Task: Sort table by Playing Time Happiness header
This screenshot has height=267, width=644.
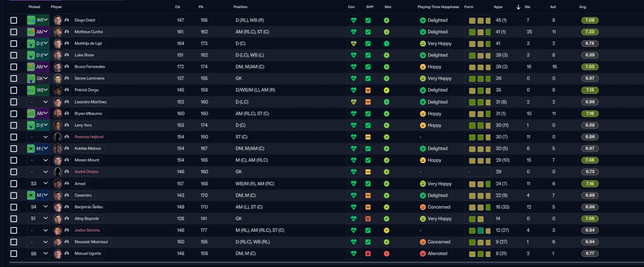Action: tap(438, 7)
